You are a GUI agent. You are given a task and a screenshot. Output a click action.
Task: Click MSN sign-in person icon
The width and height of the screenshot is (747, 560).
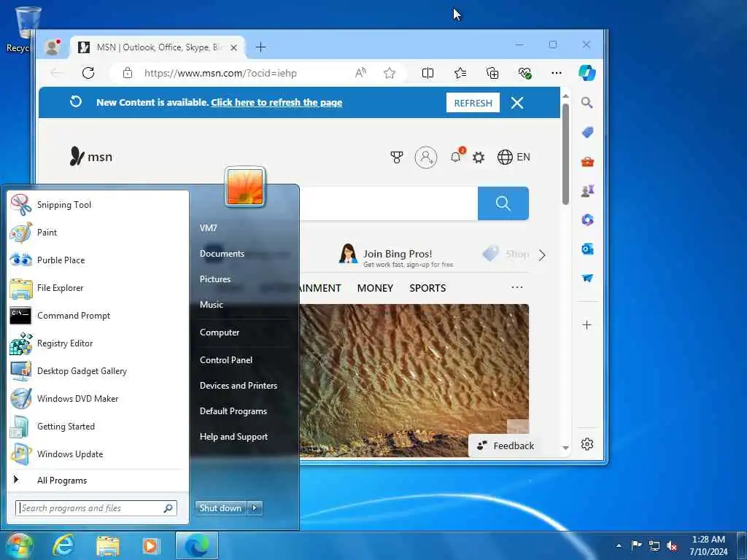pyautogui.click(x=426, y=157)
